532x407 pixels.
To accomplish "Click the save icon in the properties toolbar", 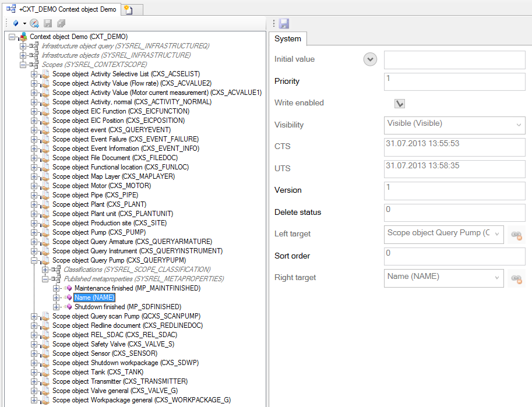I will [x=284, y=23].
